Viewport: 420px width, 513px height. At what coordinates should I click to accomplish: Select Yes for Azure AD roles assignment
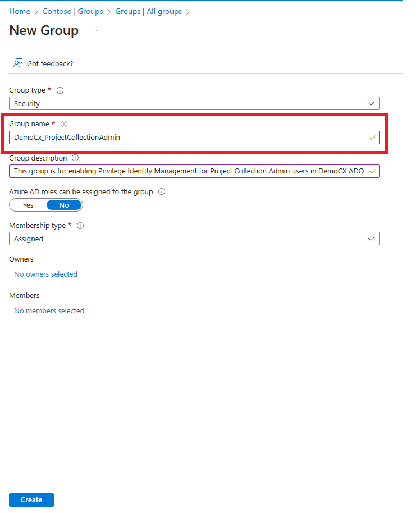coord(28,205)
